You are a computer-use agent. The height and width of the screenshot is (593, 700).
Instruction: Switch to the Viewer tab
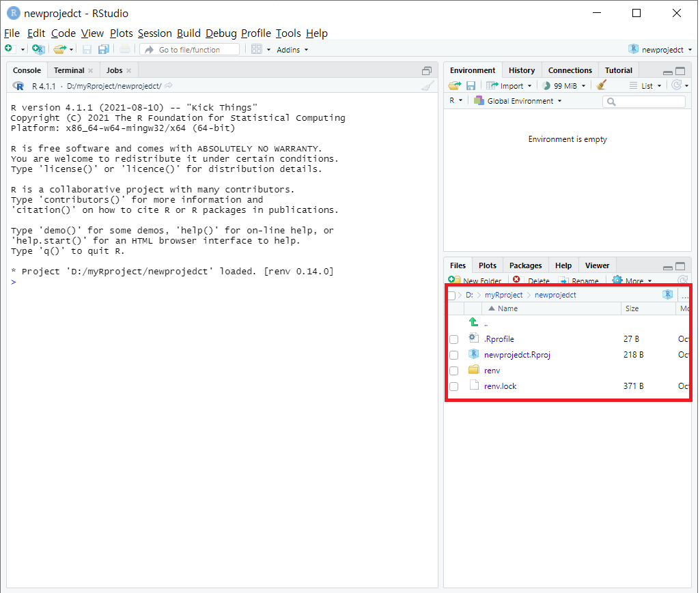[x=597, y=265]
